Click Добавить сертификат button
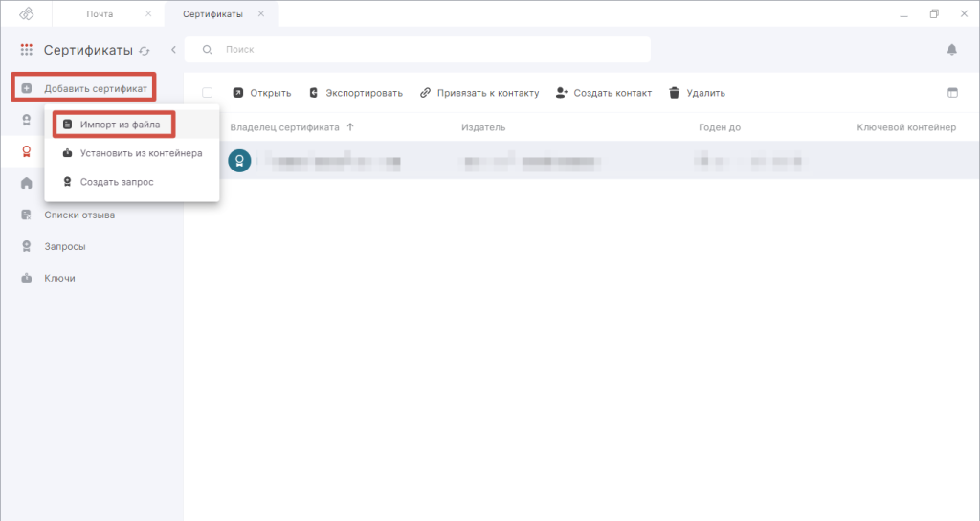Image resolution: width=980 pixels, height=521 pixels. [x=84, y=88]
